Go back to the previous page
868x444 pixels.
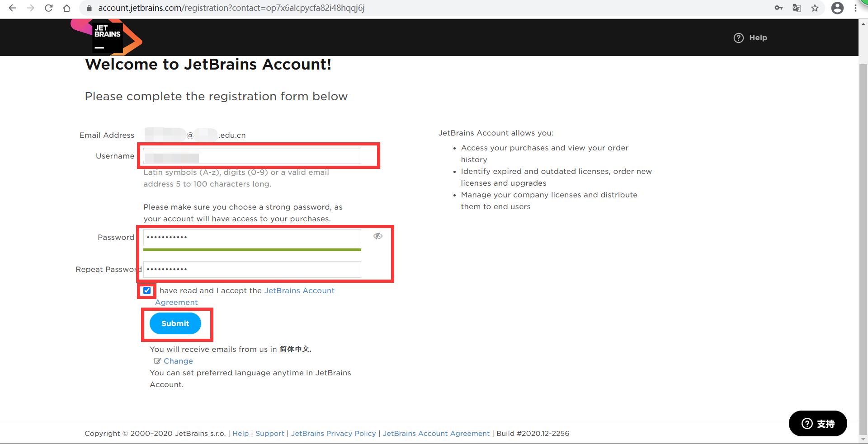coord(12,8)
